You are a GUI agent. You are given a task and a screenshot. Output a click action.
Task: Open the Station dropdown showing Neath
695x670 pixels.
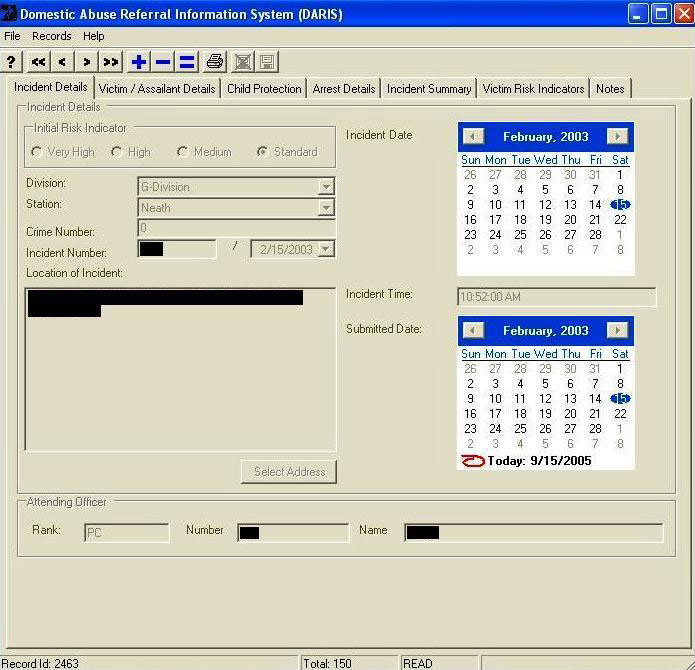click(326, 208)
